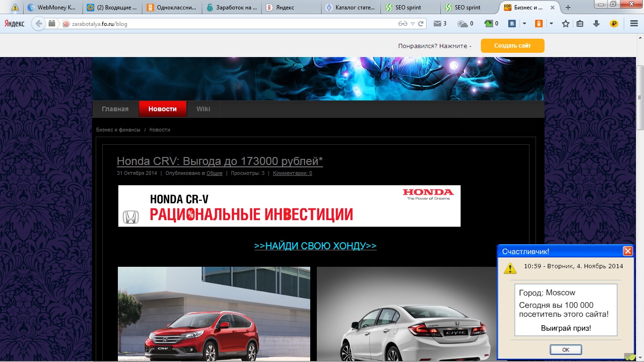
Task: Switch to the Одноклассники tab
Action: point(172,8)
